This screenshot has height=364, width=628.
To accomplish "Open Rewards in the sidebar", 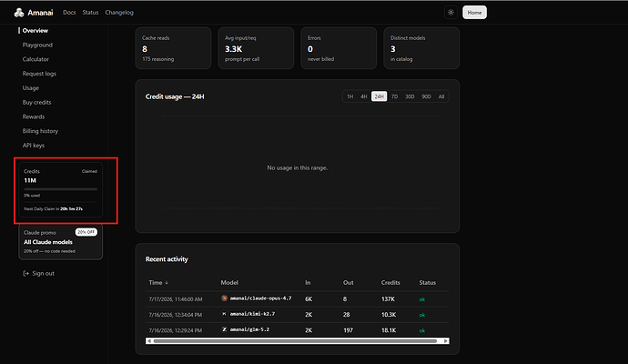I will pos(34,116).
